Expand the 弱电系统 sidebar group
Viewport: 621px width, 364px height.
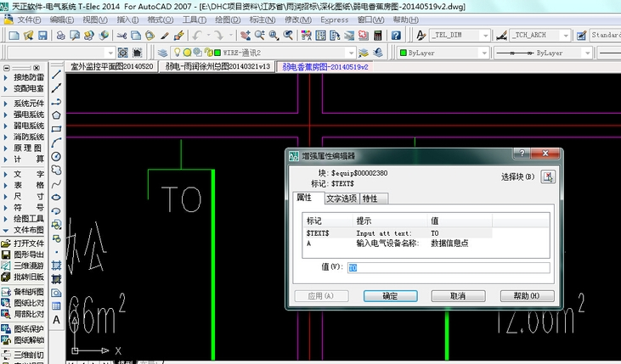(x=6, y=126)
